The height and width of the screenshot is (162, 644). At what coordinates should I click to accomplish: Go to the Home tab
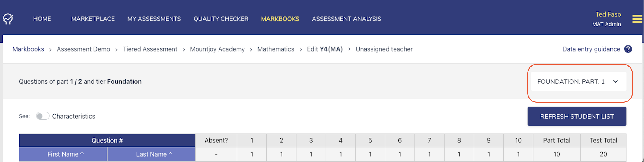42,19
